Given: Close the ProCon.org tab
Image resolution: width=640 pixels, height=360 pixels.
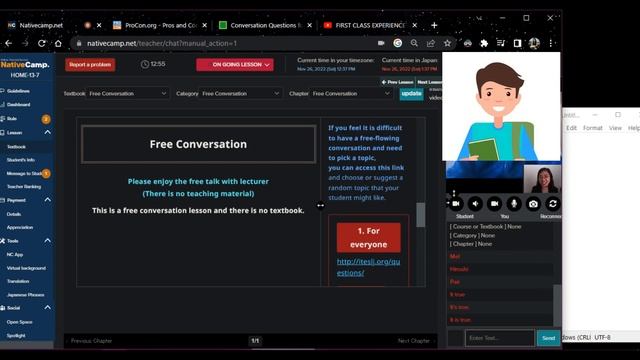Looking at the screenshot, I should pyautogui.click(x=204, y=25).
